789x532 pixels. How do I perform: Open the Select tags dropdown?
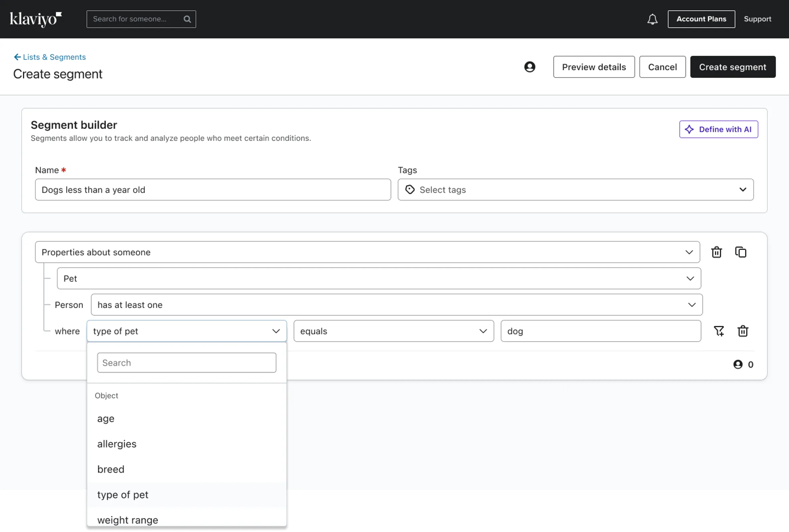[x=575, y=190]
